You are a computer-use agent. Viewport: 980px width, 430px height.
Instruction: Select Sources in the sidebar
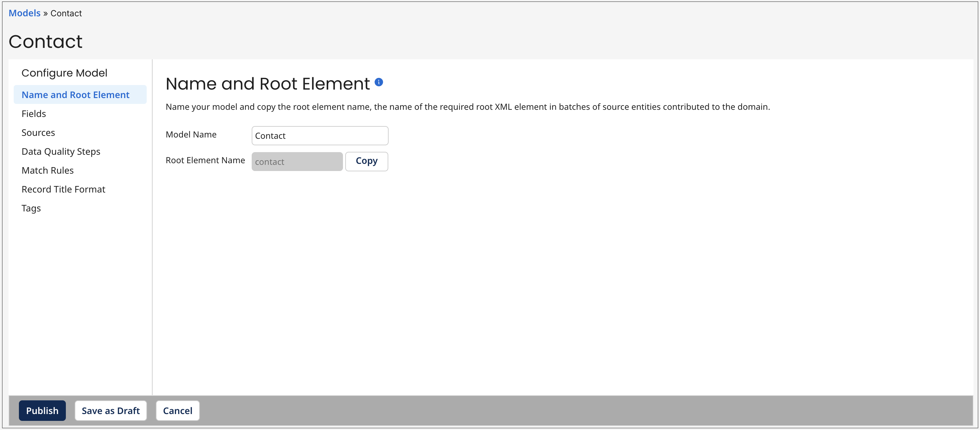click(x=38, y=132)
